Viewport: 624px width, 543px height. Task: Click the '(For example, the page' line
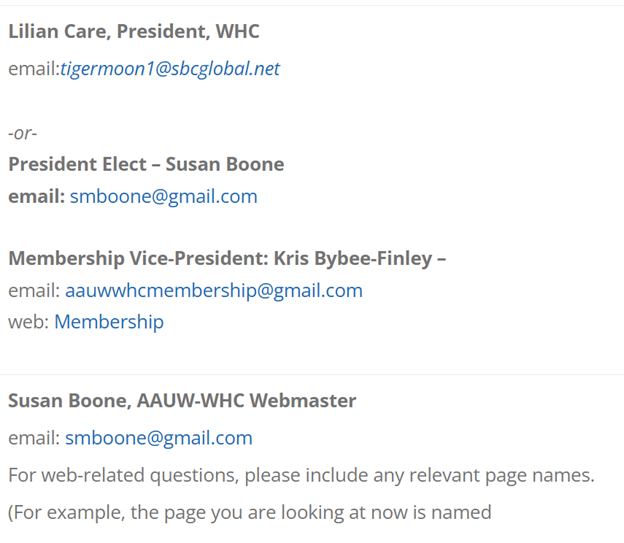(250, 512)
